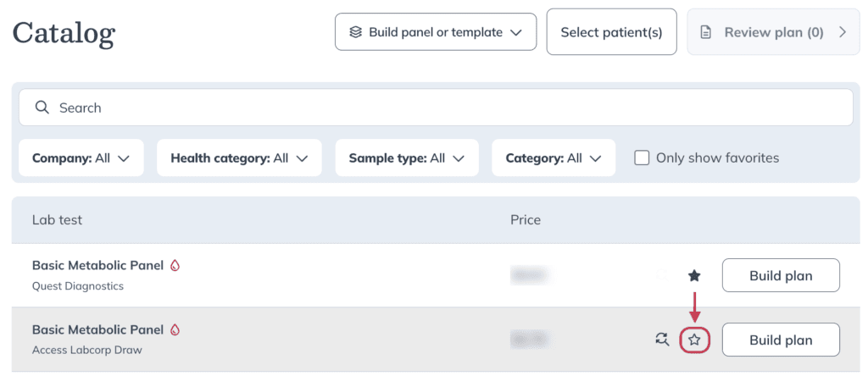Favorite the Access Labcorp Draw panel star
This screenshot has width=868, height=376.
(694, 340)
